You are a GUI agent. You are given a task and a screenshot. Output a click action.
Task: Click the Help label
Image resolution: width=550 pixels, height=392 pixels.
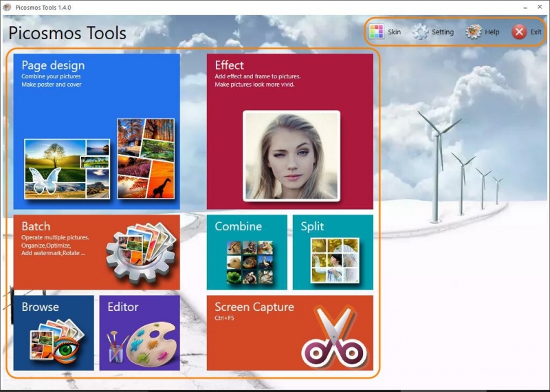click(492, 32)
